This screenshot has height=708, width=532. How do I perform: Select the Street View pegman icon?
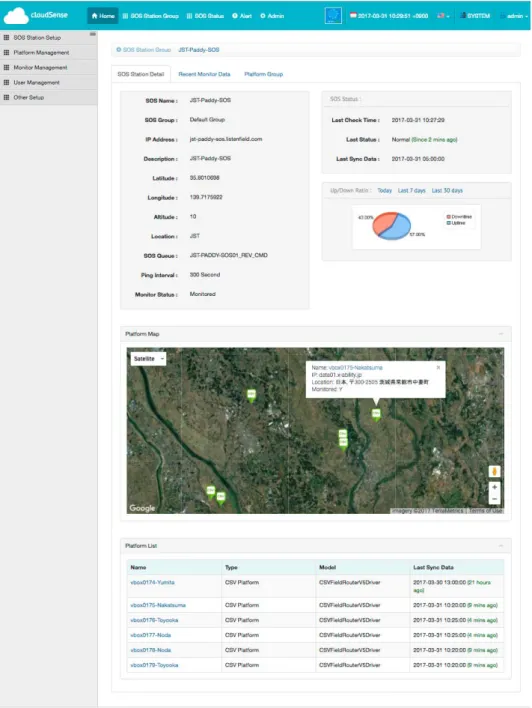[x=495, y=471]
